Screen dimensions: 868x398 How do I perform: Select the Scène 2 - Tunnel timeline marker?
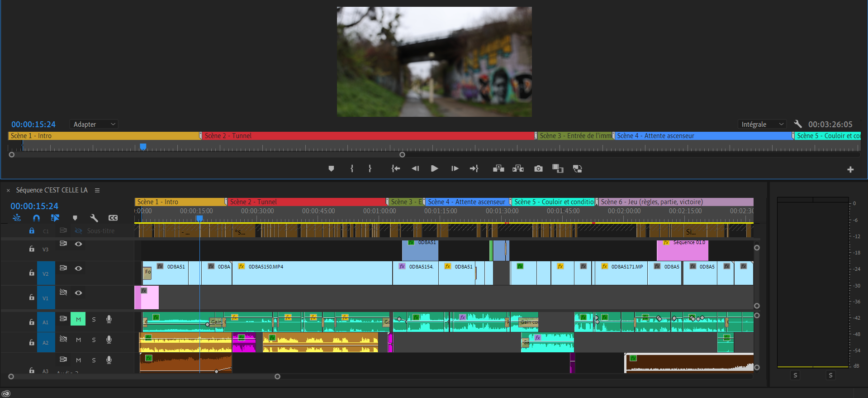[x=308, y=202]
